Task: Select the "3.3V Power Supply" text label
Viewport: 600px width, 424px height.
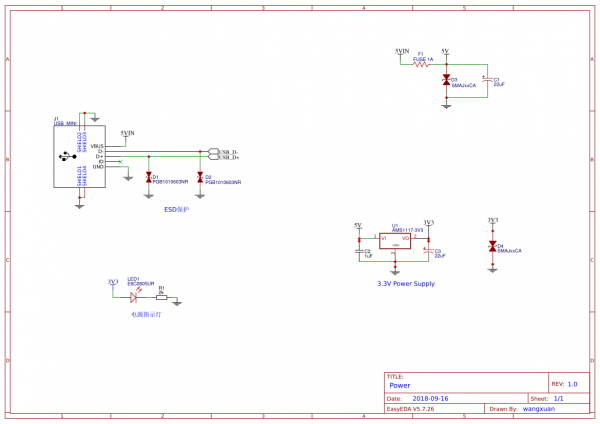Action: click(x=405, y=283)
